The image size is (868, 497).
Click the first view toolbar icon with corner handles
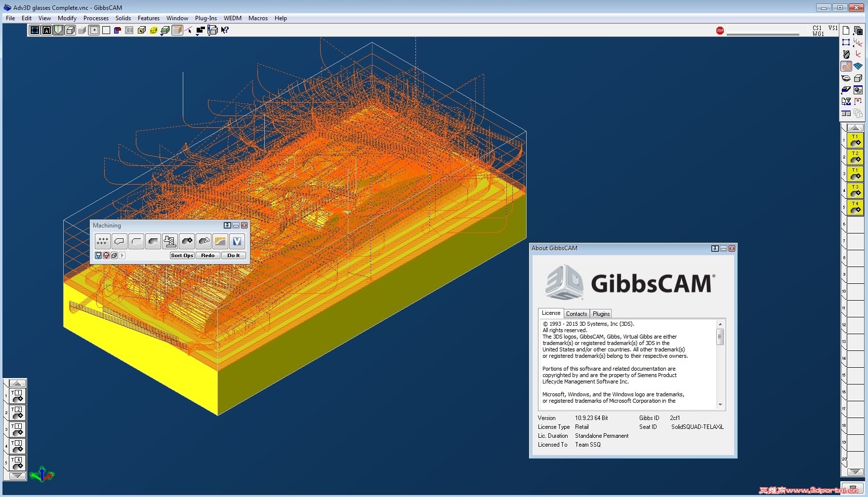pyautogui.click(x=35, y=30)
